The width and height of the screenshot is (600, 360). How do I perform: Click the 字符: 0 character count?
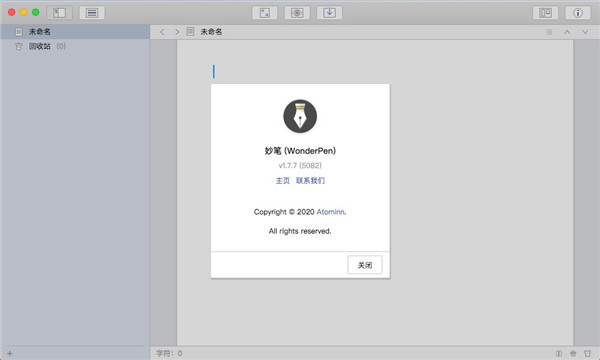(x=169, y=353)
